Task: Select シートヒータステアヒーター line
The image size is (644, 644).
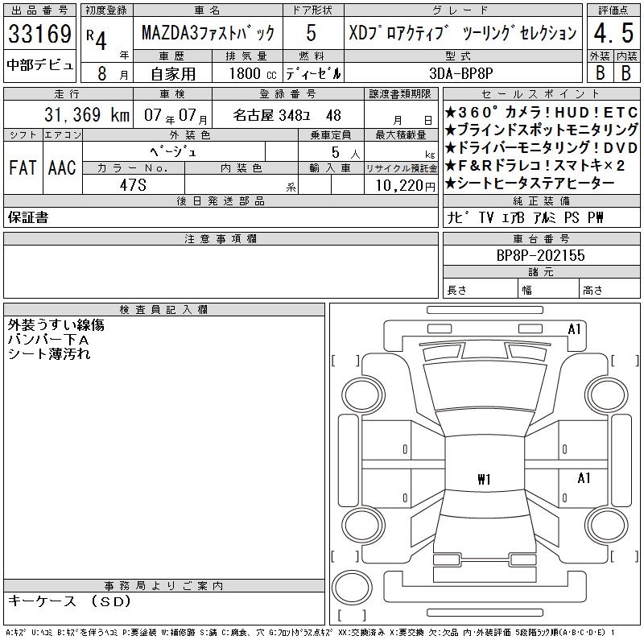Action: [x=530, y=184]
